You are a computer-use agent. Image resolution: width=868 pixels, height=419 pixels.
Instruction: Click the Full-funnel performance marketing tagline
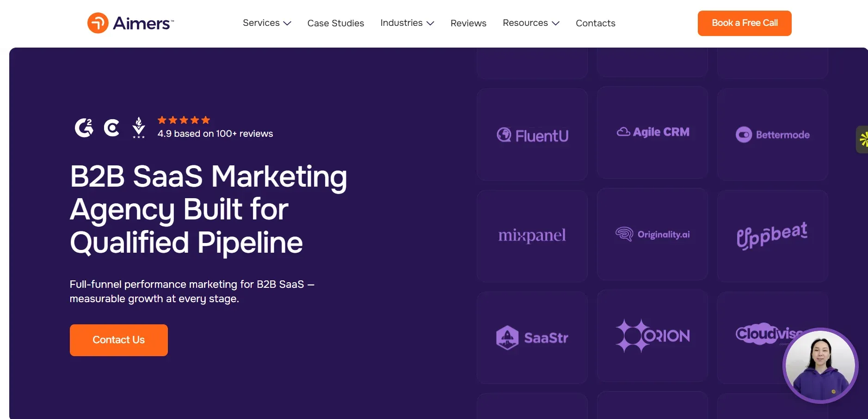(x=192, y=291)
